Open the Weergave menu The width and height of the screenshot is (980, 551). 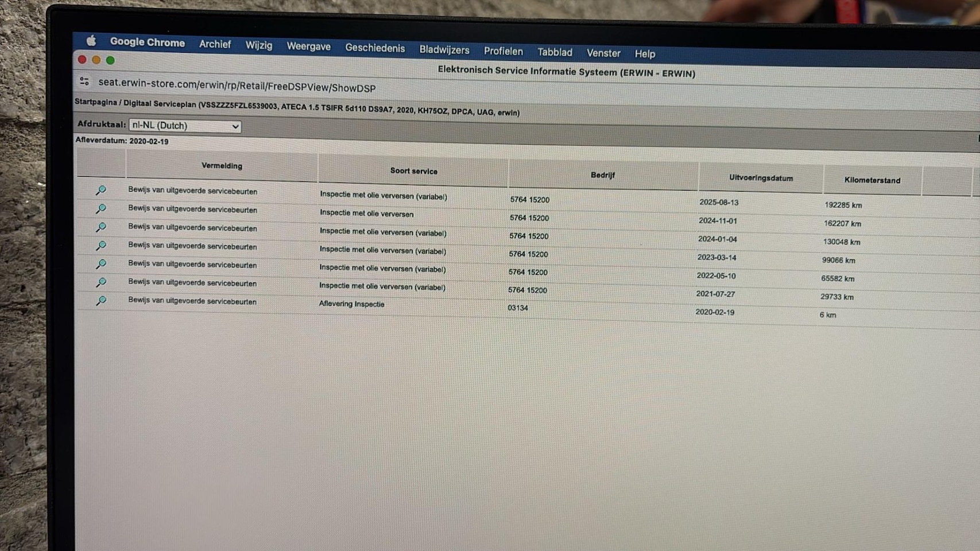pyautogui.click(x=308, y=46)
